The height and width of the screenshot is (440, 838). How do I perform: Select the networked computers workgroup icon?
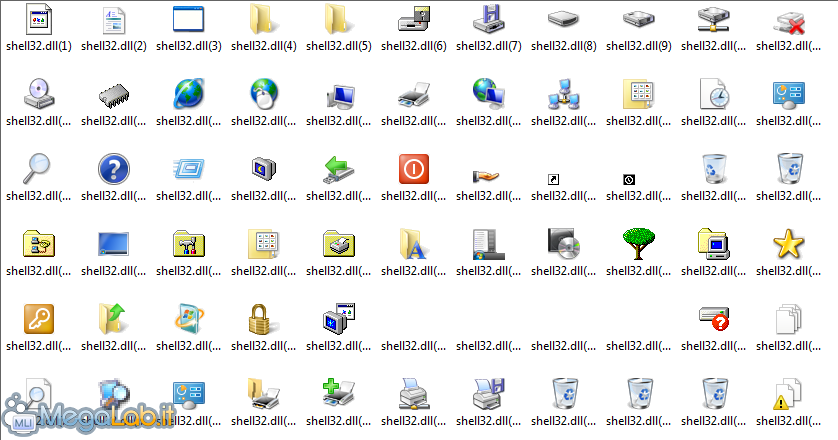pos(563,95)
